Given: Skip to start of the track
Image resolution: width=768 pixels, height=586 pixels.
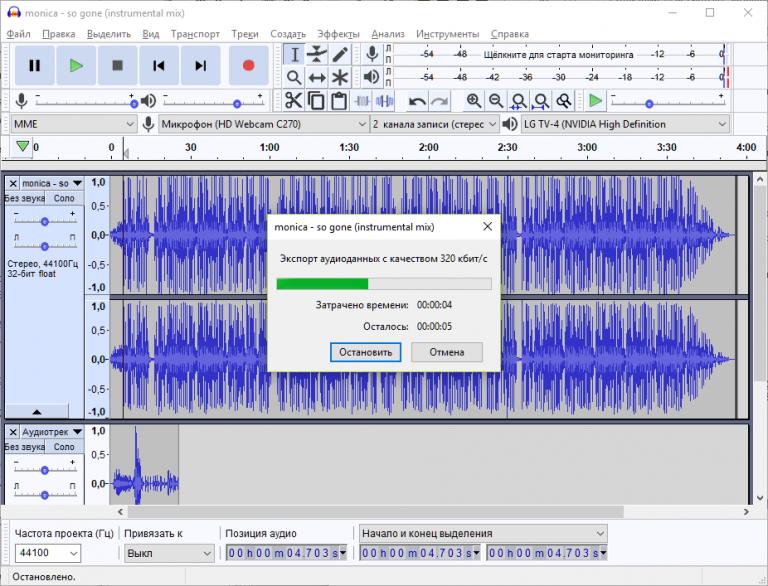Looking at the screenshot, I should pos(159,66).
